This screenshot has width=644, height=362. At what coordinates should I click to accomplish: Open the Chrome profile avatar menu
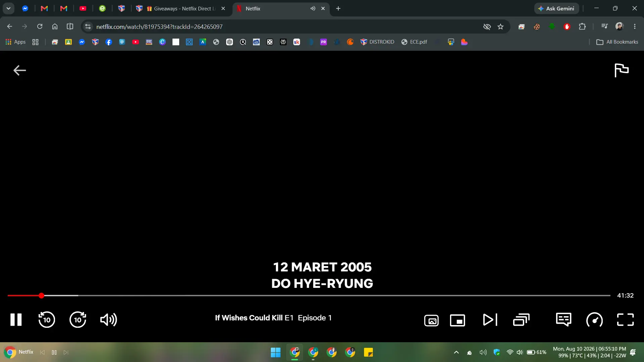(x=619, y=27)
